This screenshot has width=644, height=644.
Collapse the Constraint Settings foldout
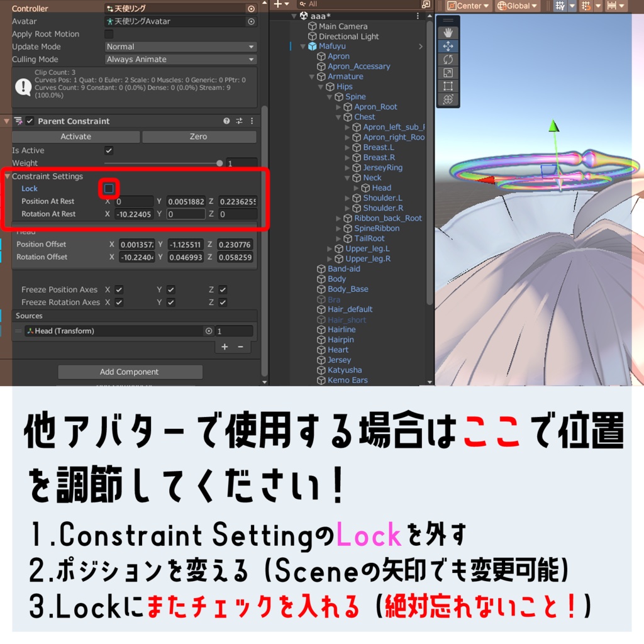pos(7,176)
